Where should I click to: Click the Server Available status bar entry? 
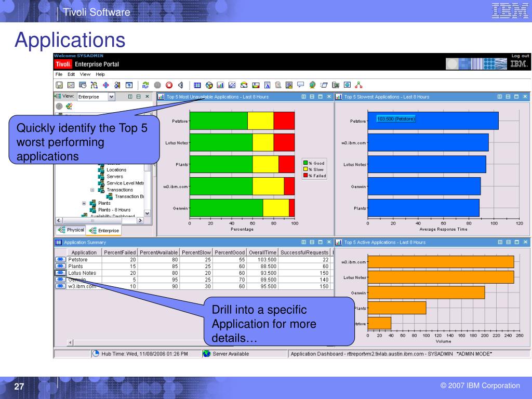(231, 354)
